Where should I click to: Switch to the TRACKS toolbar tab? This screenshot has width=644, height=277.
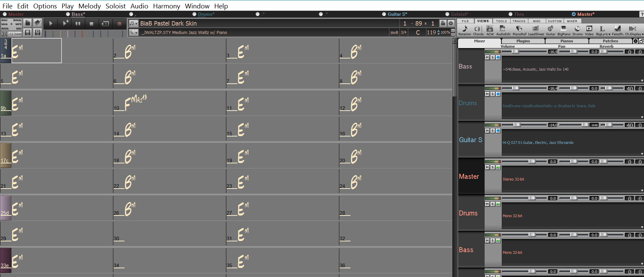519,21
